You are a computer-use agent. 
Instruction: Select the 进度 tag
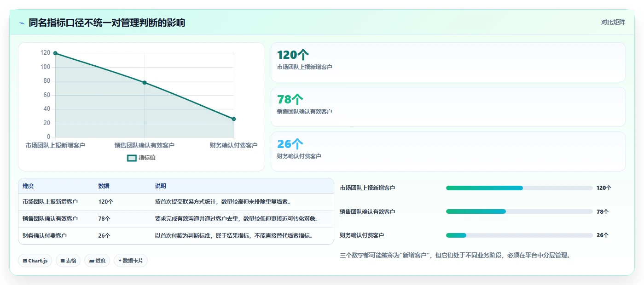(x=97, y=261)
